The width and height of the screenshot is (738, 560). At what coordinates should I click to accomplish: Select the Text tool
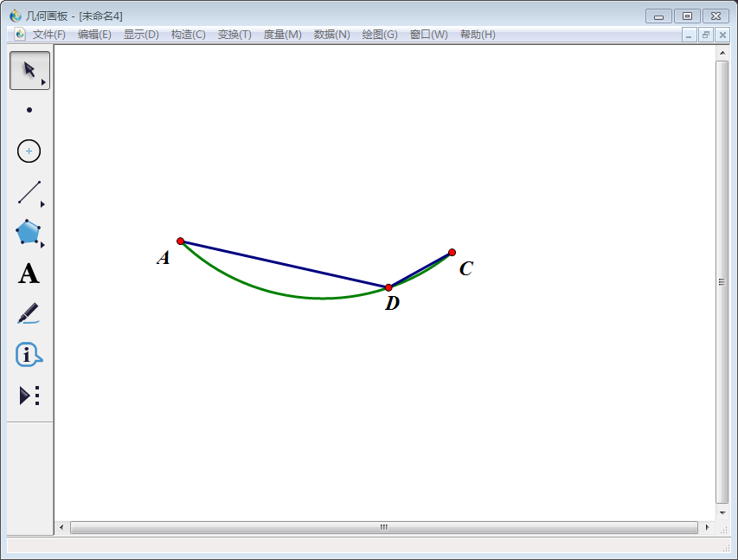point(29,274)
